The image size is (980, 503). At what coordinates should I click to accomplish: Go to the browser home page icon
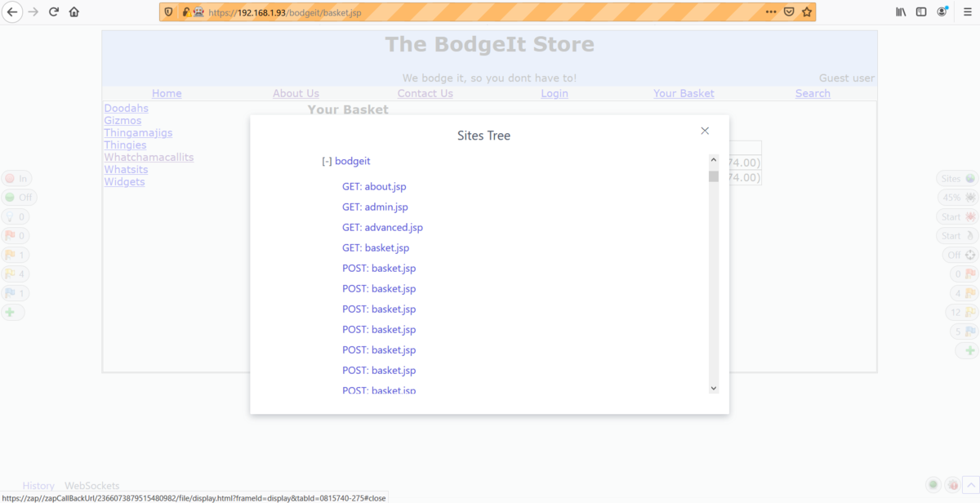click(x=74, y=12)
